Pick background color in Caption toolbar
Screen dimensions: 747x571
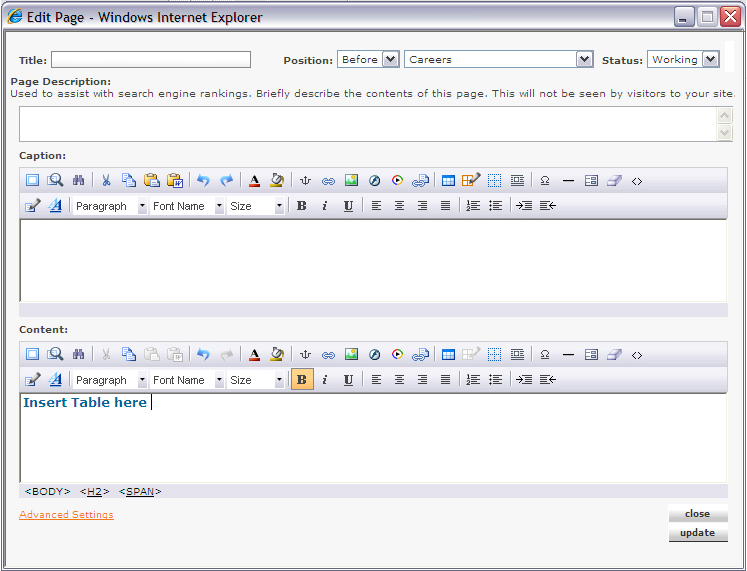[x=277, y=180]
